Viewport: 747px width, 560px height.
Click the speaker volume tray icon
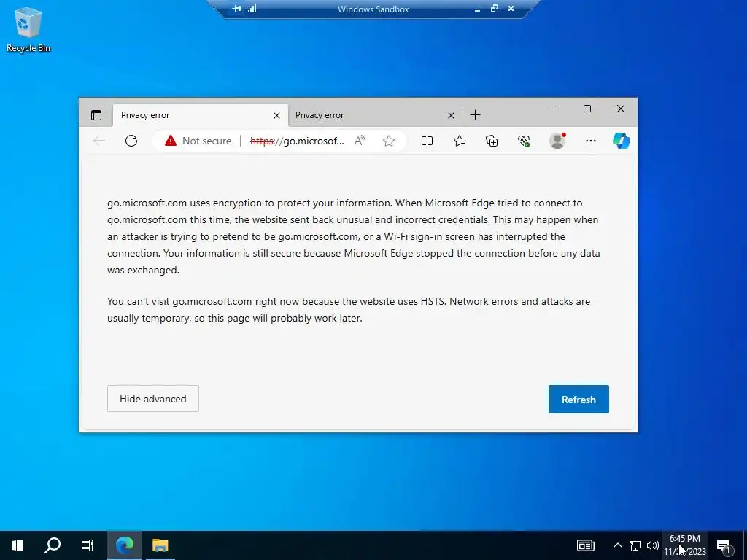(653, 545)
